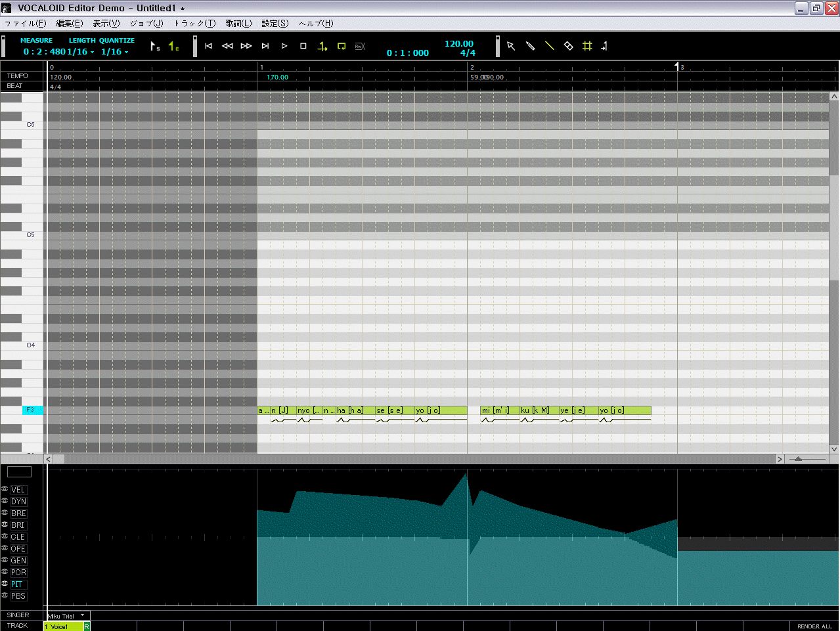Toggle the loop repeat icon
840x631 pixels.
tap(342, 46)
